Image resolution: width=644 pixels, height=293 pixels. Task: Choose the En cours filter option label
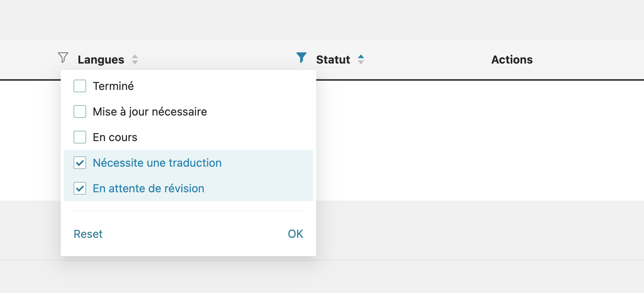coord(115,138)
